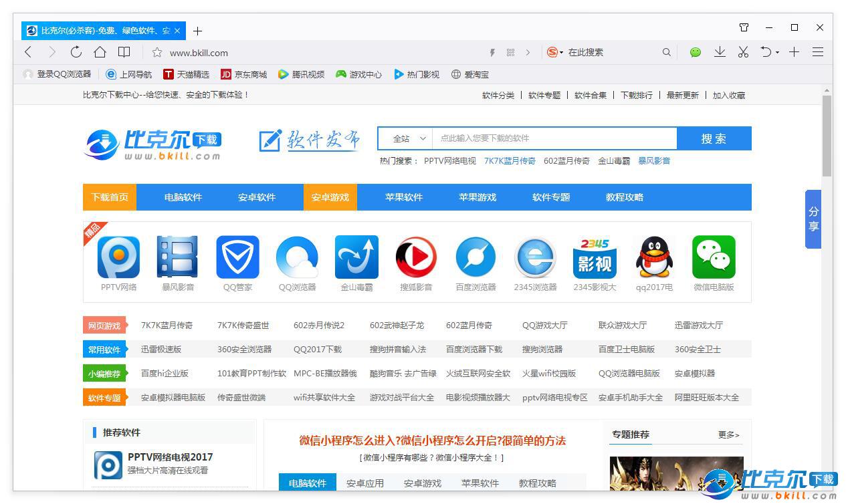Go to the browser home page icon

100,52
